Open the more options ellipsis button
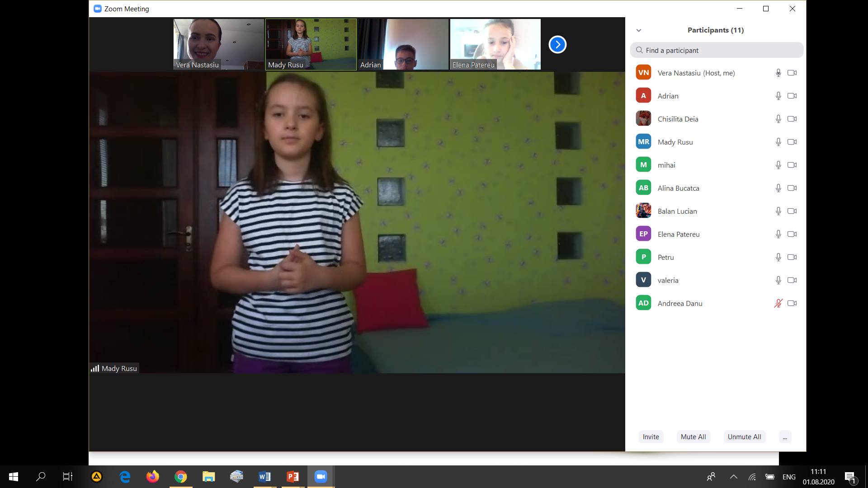The image size is (868, 488). click(x=785, y=437)
